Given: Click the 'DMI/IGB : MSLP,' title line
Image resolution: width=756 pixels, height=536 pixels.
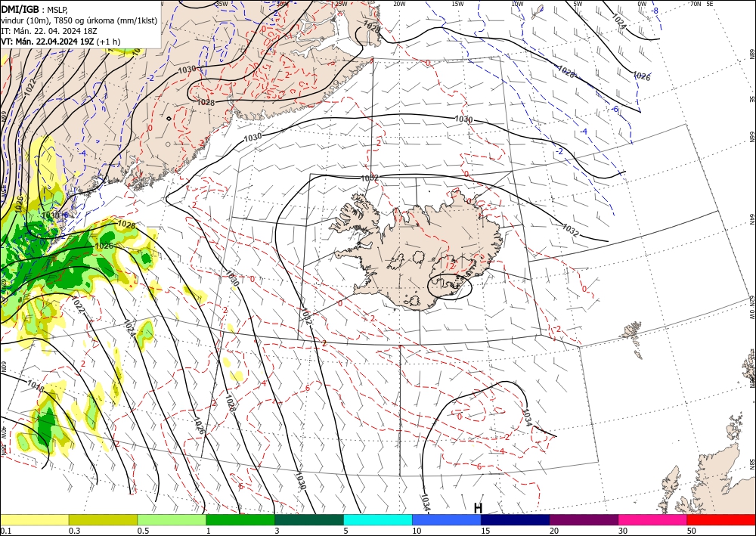Looking at the screenshot, I should click(x=34, y=9).
